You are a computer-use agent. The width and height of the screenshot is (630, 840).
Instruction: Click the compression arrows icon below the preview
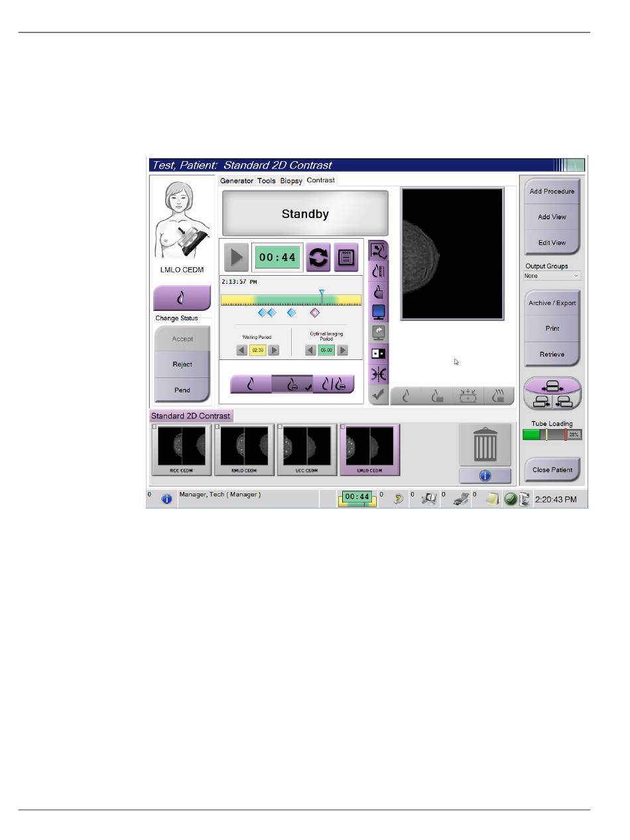click(468, 396)
